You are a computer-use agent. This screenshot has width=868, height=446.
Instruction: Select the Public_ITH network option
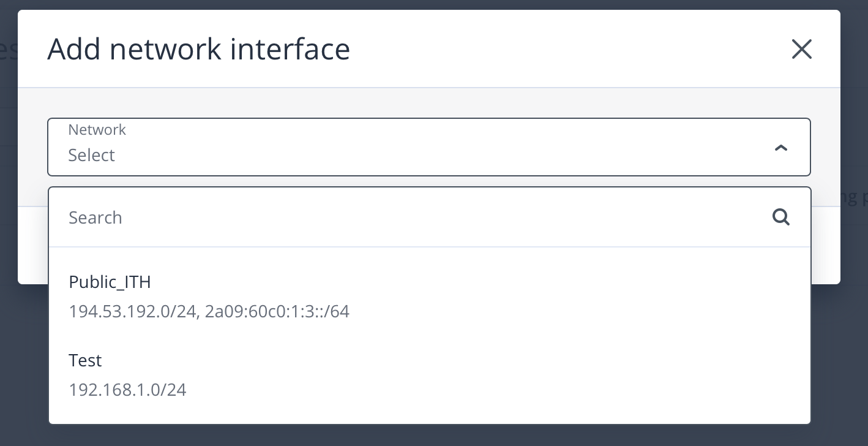tap(110, 282)
